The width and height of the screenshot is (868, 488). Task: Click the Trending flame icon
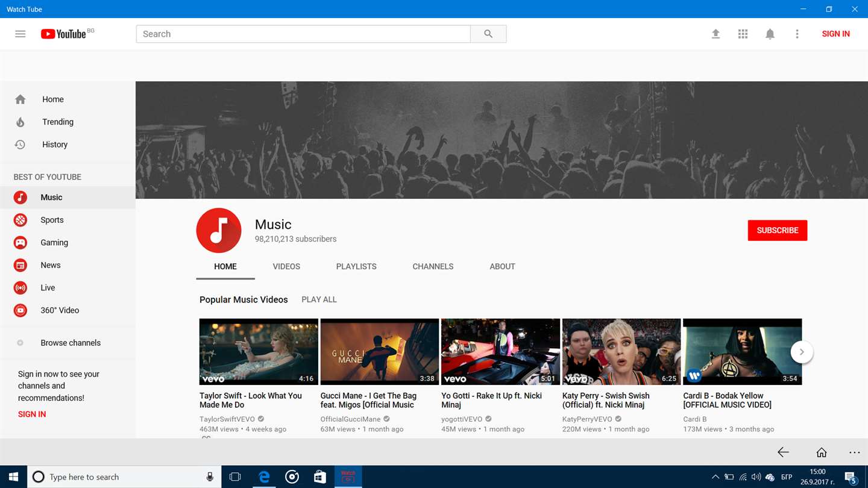(x=20, y=122)
